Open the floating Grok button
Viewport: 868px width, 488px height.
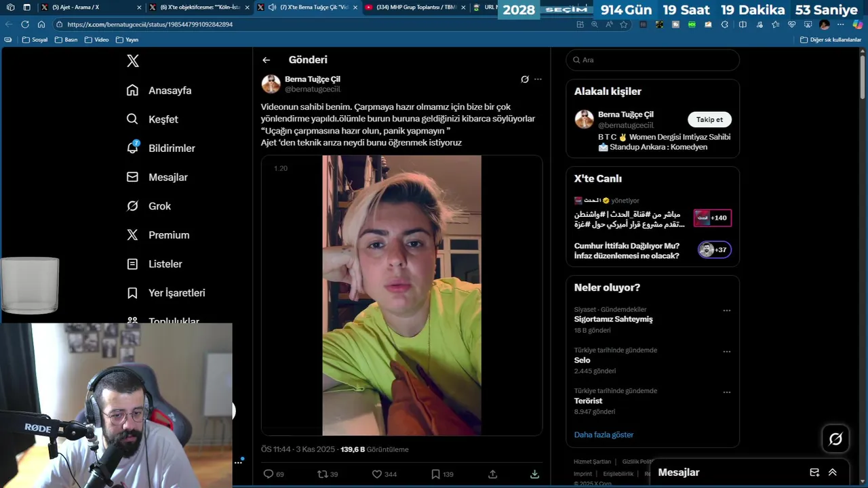point(835,439)
